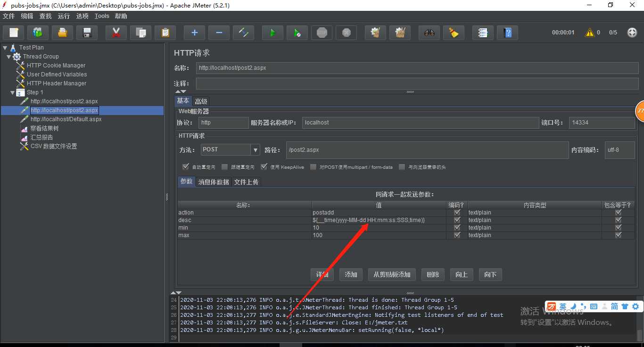Toggle the 包含等于 checkbox in the max row
The image size is (644, 347).
[619, 235]
